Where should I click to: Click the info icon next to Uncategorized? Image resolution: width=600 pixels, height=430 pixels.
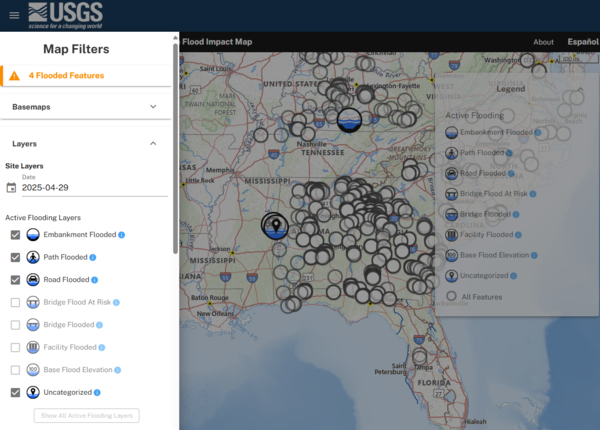(101, 392)
